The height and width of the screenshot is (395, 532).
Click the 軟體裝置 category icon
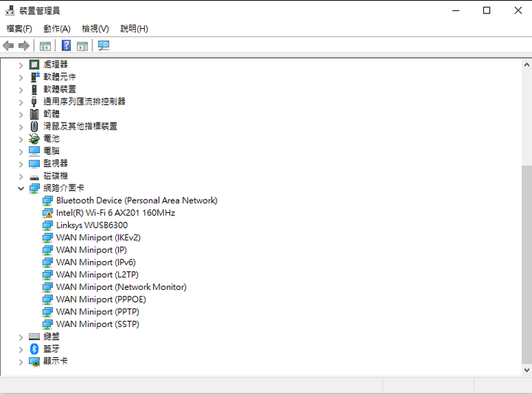[x=34, y=89]
